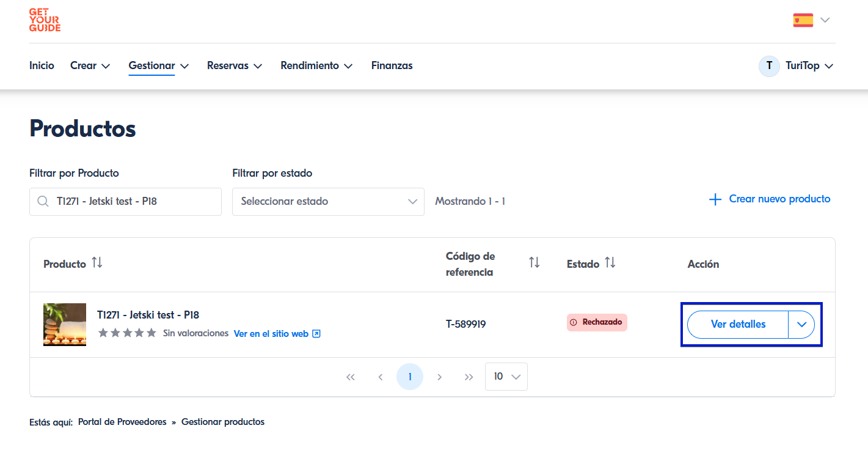Viewport: 868px width, 450px height.
Task: Go to the next page arrow
Action: pyautogui.click(x=439, y=377)
